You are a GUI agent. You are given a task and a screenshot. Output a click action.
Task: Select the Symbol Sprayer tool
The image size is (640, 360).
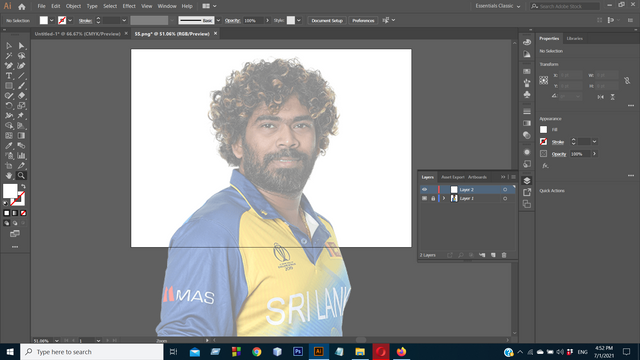point(9,156)
